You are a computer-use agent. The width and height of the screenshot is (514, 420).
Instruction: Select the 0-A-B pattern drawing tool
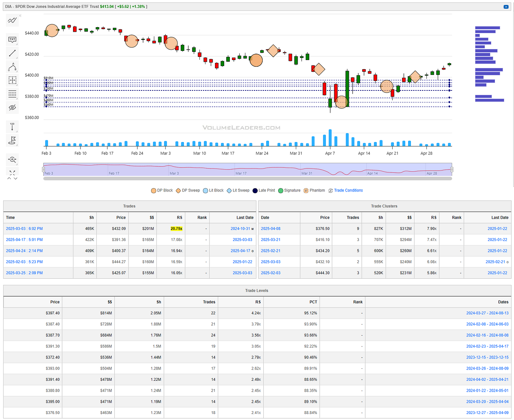(12, 66)
